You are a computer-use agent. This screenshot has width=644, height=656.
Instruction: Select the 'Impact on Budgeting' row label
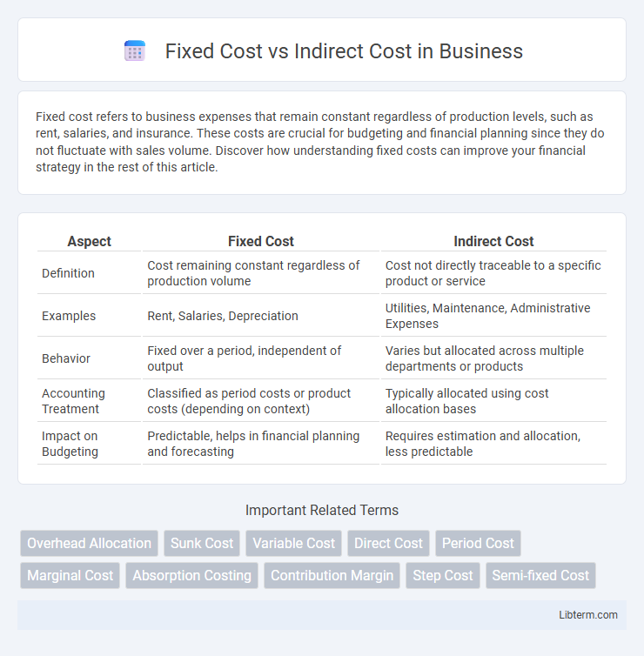[70, 444]
